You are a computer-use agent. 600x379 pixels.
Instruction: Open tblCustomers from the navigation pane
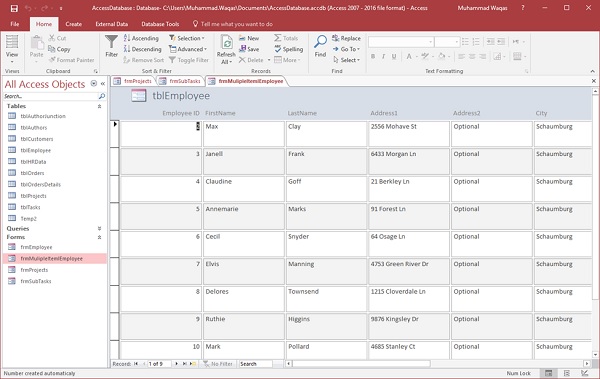37,139
